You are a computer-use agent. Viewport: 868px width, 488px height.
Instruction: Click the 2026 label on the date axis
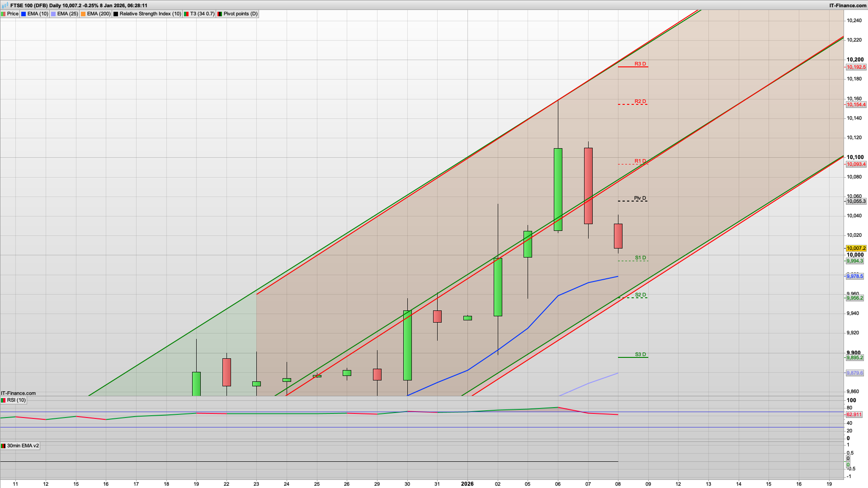coord(467,484)
